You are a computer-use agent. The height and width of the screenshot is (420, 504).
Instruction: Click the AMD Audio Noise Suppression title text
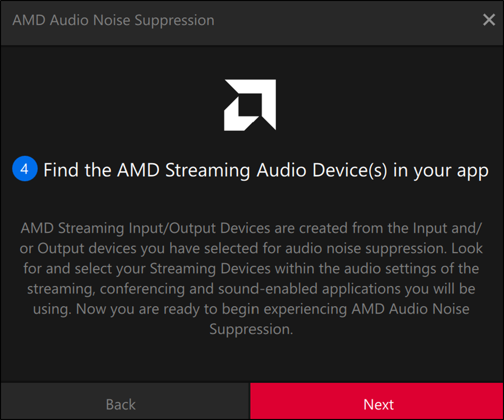point(113,20)
